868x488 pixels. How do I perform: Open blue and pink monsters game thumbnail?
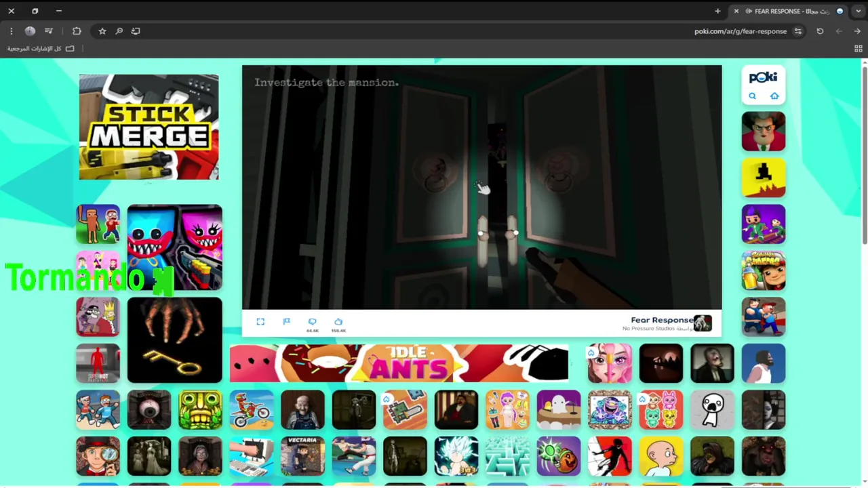pyautogui.click(x=174, y=247)
